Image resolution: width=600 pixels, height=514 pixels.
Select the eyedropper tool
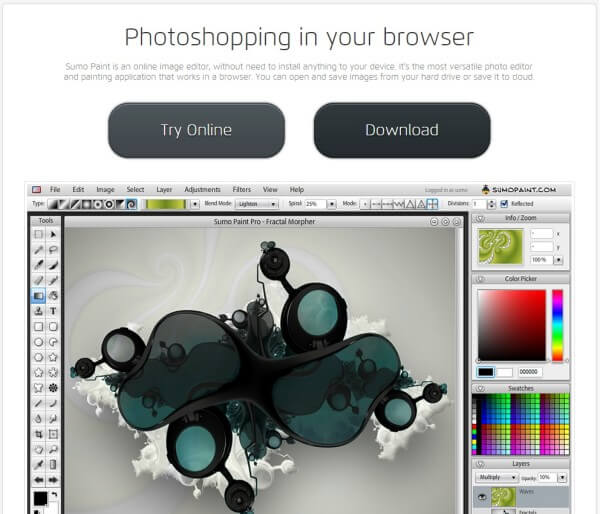[38, 465]
